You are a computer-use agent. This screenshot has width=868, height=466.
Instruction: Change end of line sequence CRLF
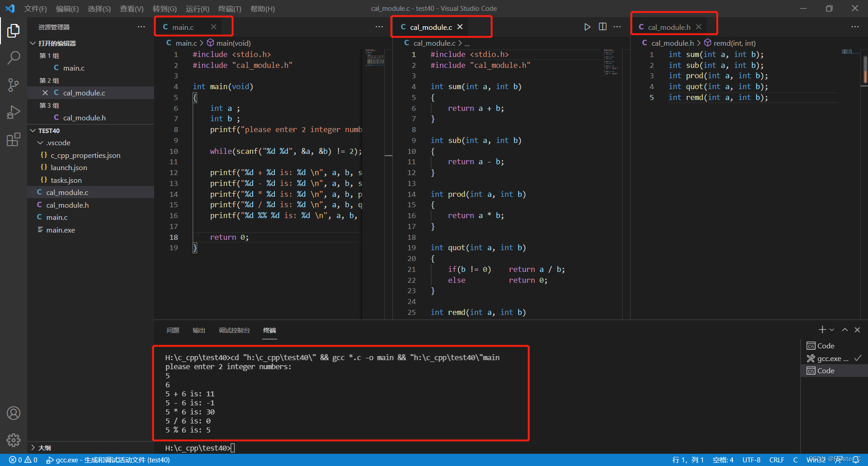pyautogui.click(x=777, y=460)
